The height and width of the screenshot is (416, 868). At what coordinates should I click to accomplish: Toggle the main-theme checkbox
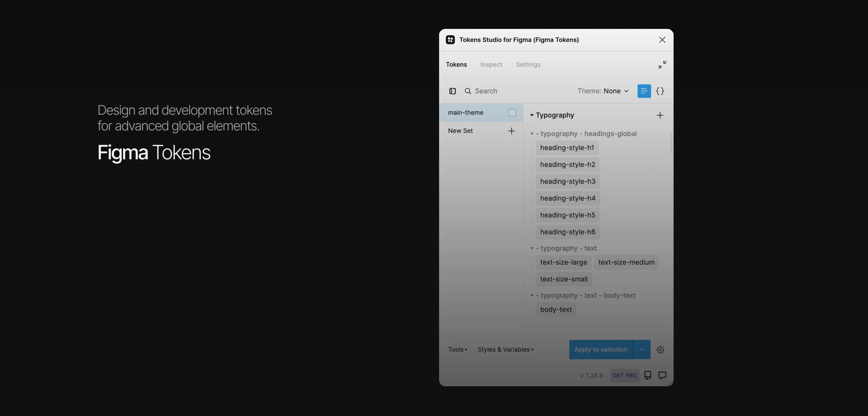pos(512,113)
